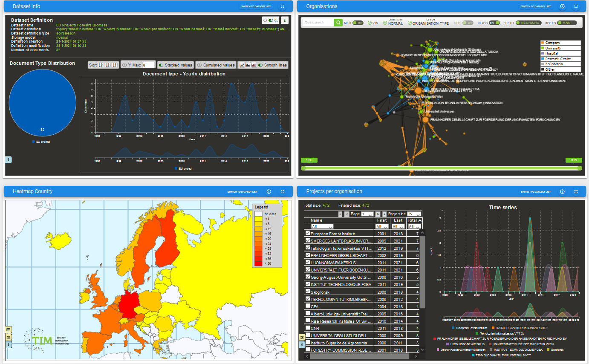
Task: Open the Vis dropdown in Organisations
Action: [x=372, y=23]
